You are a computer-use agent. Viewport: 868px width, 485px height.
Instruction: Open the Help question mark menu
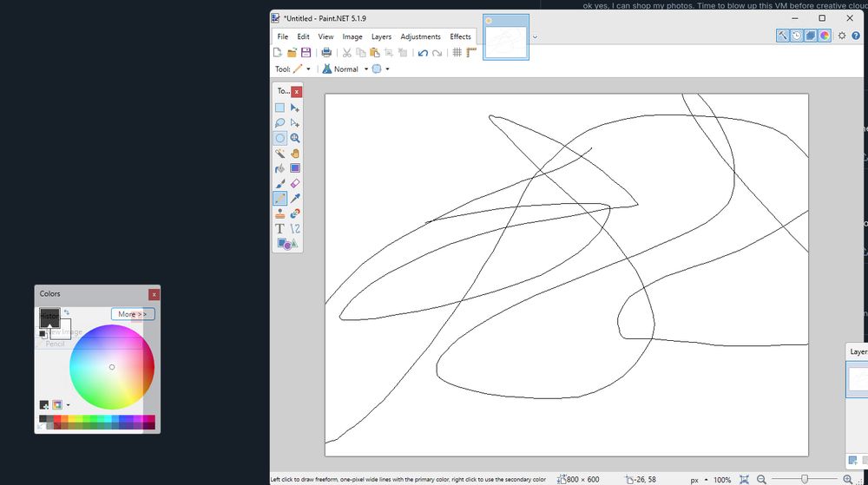(856, 36)
